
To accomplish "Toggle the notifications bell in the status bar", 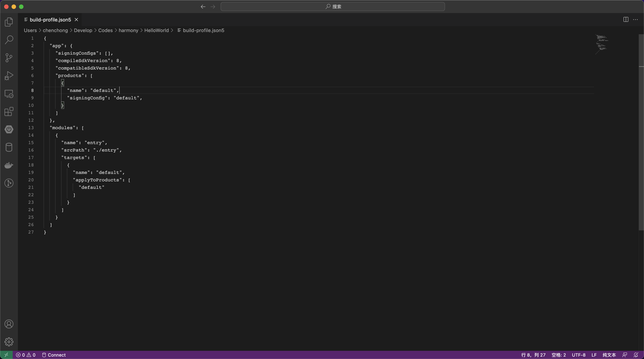I will click(x=636, y=355).
